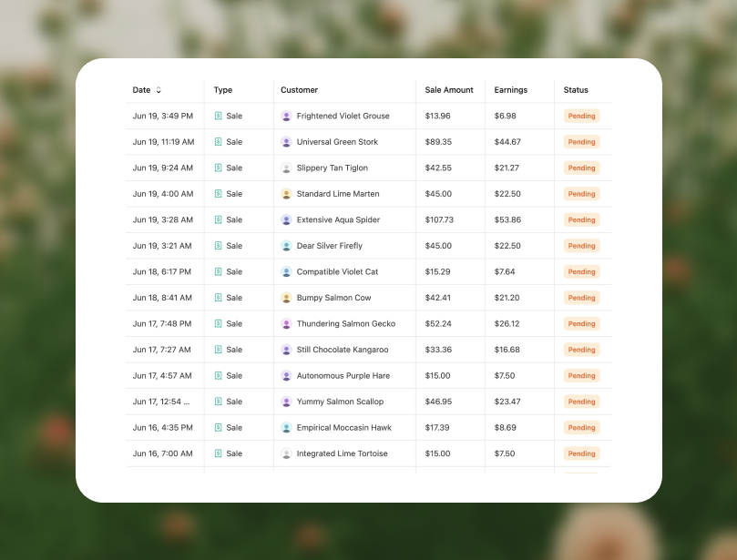
Task: Select the $15.29 sale amount
Action: [x=437, y=271]
